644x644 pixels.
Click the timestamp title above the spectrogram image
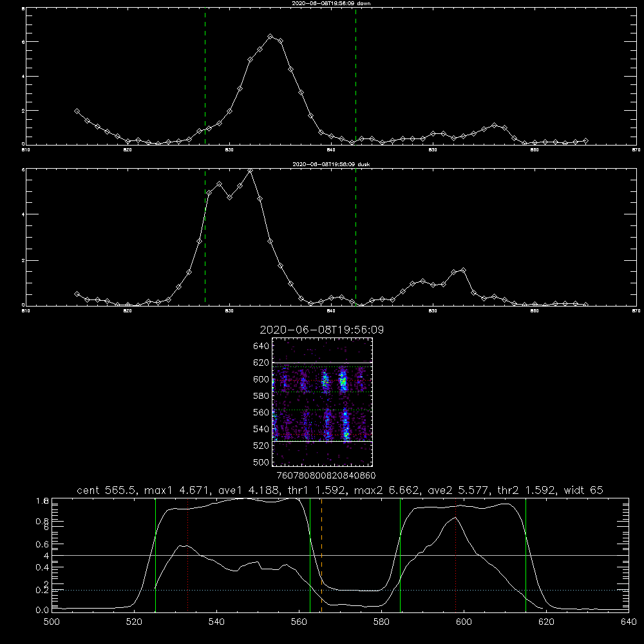322,330
